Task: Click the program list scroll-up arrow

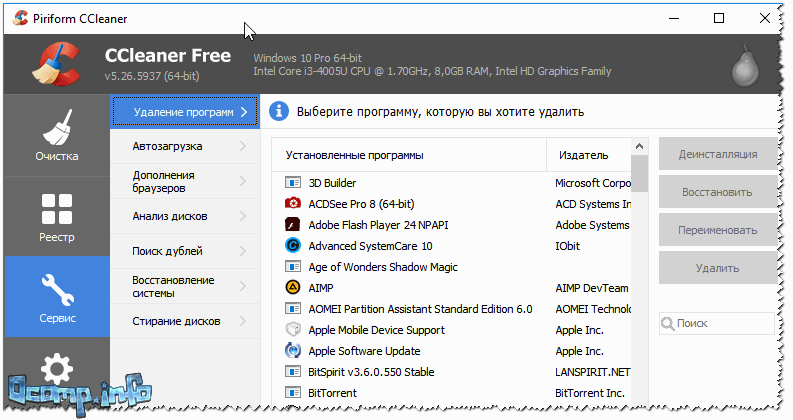Action: click(x=639, y=146)
